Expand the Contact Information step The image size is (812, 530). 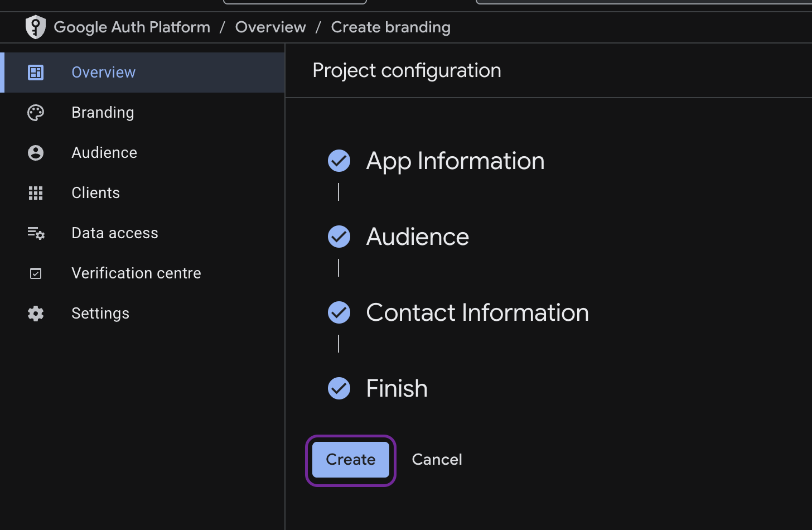pyautogui.click(x=477, y=312)
